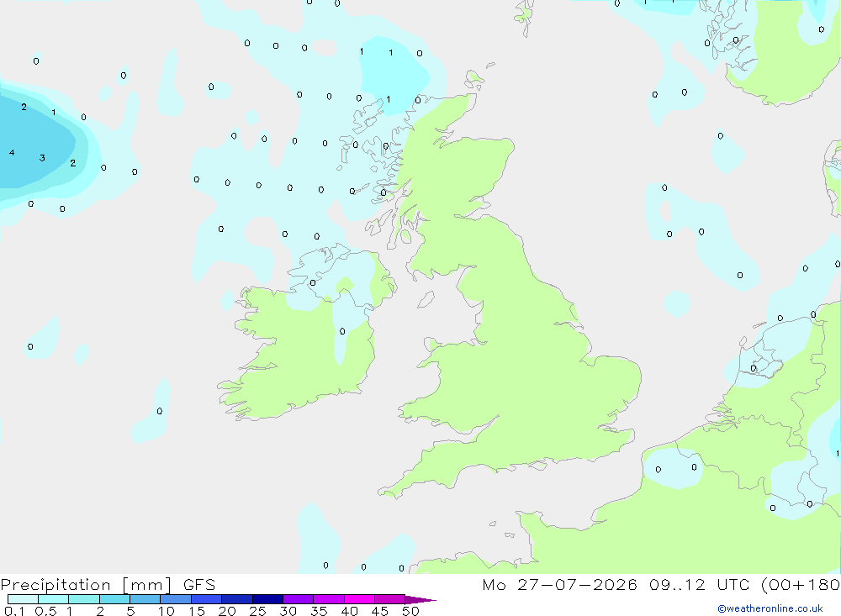Click the 30–35 mm purple legend swatch
The width and height of the screenshot is (841, 616).
[x=299, y=599]
